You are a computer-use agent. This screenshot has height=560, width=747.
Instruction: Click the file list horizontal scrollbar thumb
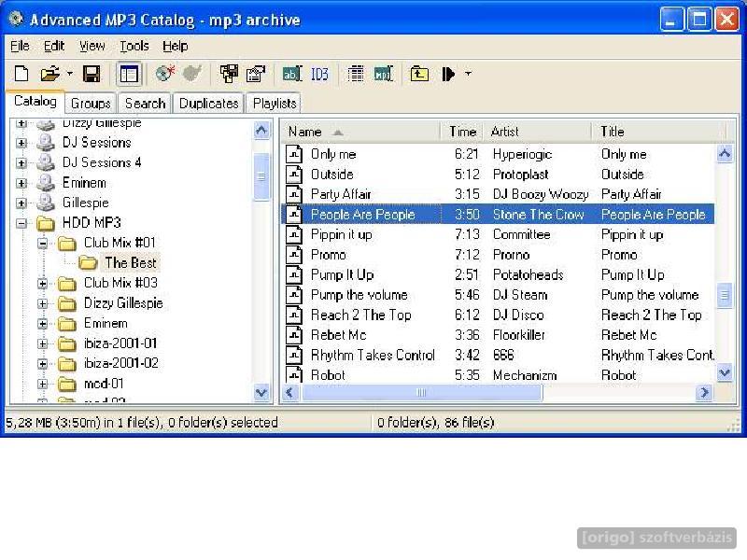422,393
